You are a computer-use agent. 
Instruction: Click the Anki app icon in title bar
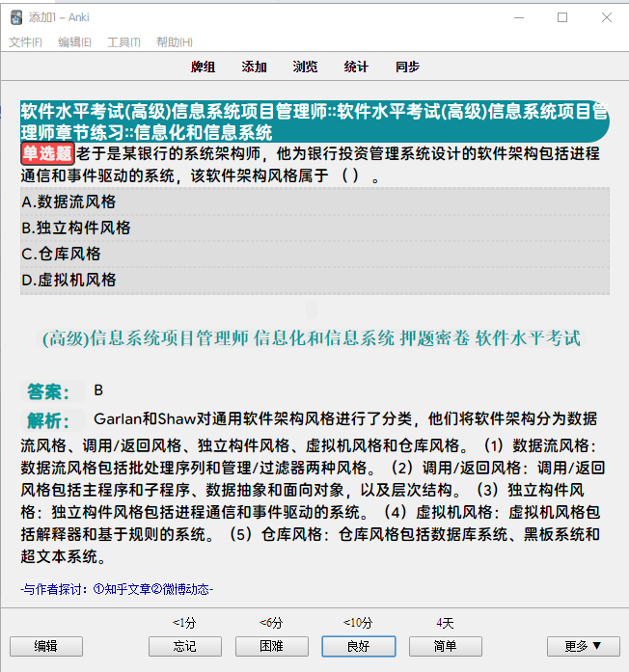pyautogui.click(x=16, y=17)
